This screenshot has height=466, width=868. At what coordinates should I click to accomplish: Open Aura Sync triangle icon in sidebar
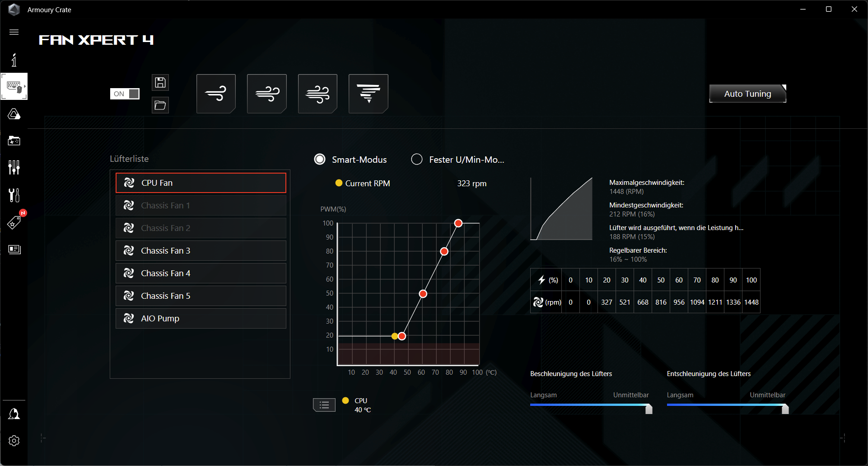pos(14,114)
